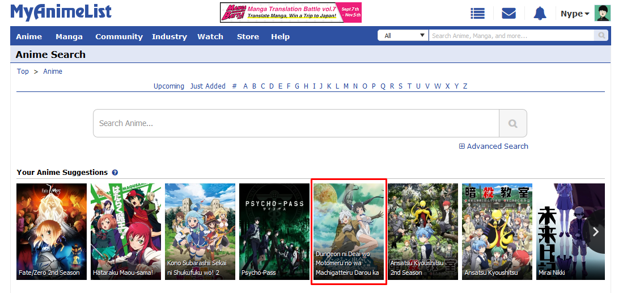Open the Industry menu
Image resolution: width=644 pixels, height=293 pixels.
[169, 36]
